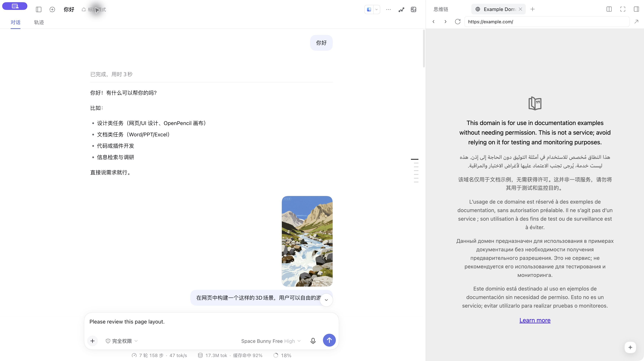This screenshot has height=361, width=644.
Task: Click the split view icon in the right panel
Action: pos(609,9)
